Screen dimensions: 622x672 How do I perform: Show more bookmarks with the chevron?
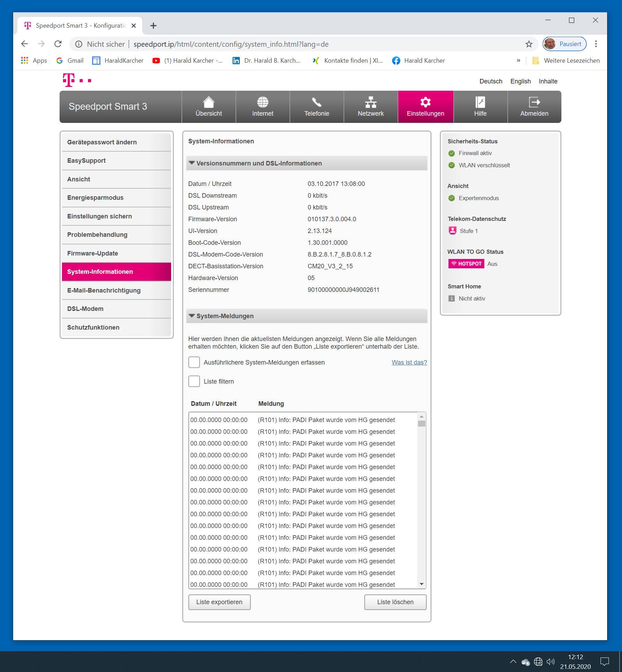pyautogui.click(x=518, y=61)
